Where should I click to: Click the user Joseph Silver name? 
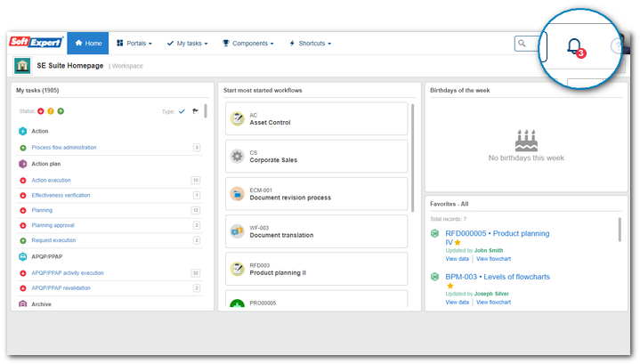(491, 294)
